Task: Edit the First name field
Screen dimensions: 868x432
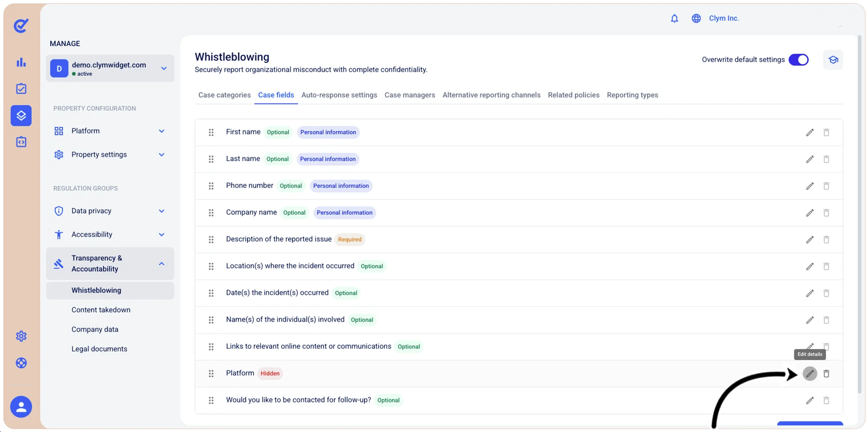Action: pos(810,133)
